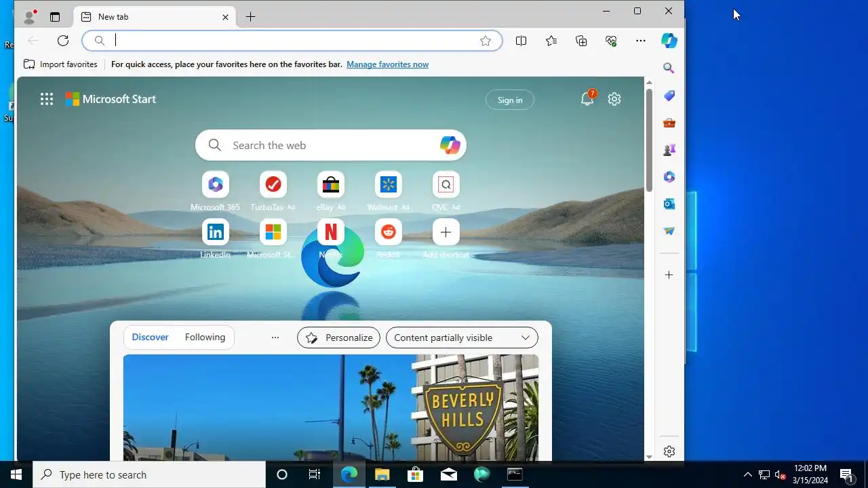Viewport: 868px width, 488px height.
Task: Open the Beverly Hills news image
Action: click(331, 407)
